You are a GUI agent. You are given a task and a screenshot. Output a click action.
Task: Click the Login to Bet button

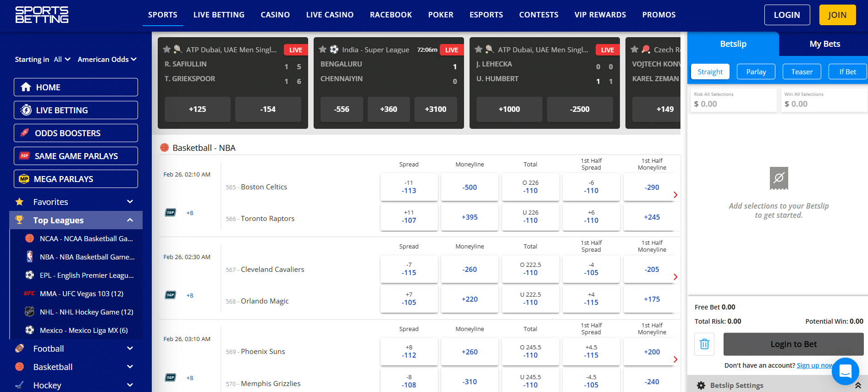pyautogui.click(x=793, y=344)
